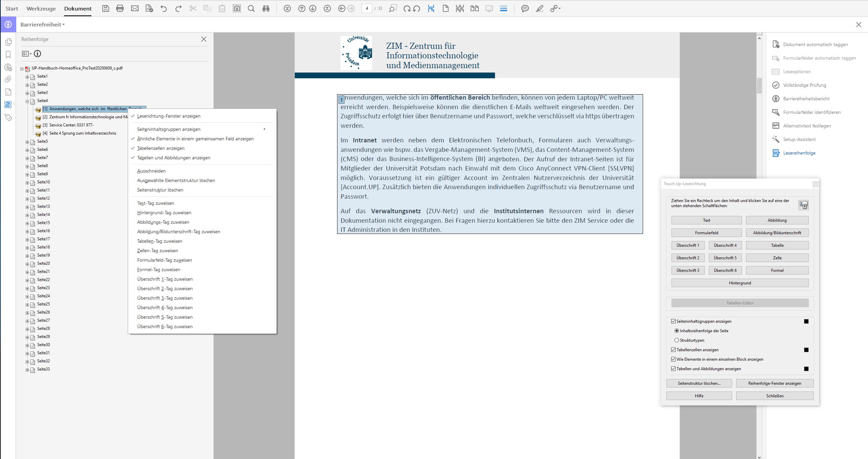Image resolution: width=868 pixels, height=459 pixels.
Task: Open the search magnifier tool
Action: click(251, 8)
